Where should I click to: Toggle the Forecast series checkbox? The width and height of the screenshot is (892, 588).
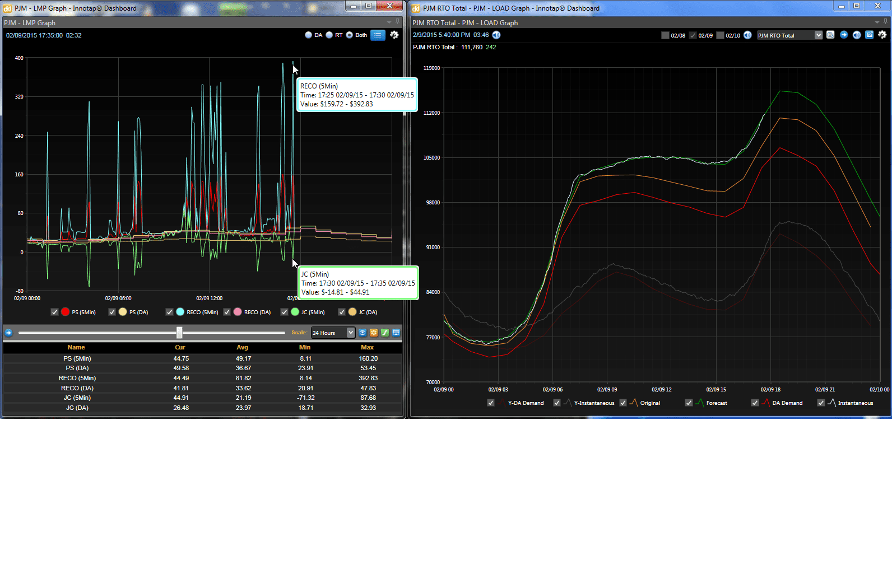(689, 403)
